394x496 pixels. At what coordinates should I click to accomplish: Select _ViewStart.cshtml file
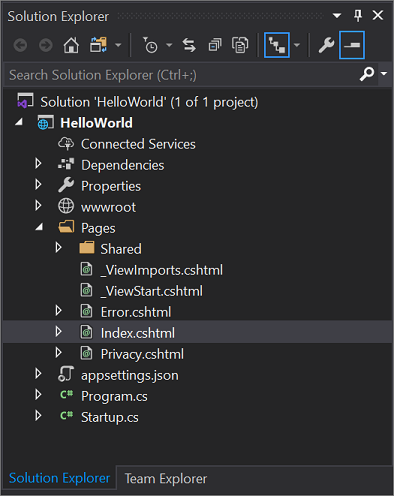point(151,291)
